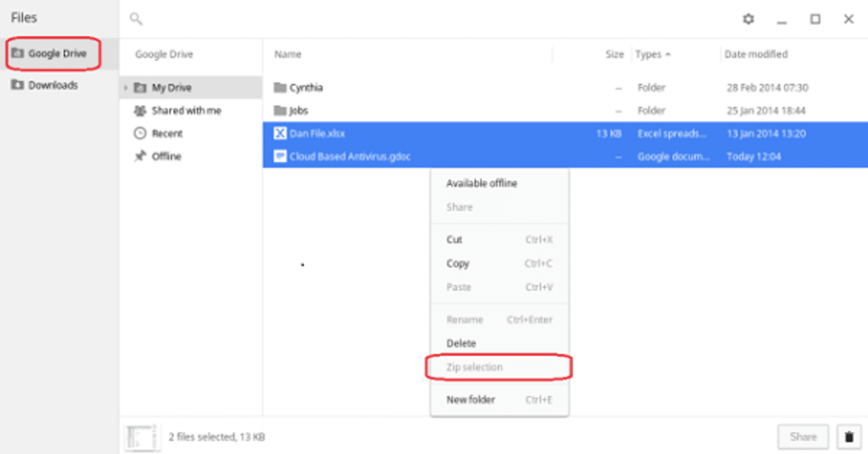Select Cloud Based Antivirus.gdoc
This screenshot has width=868, height=454.
[565, 157]
